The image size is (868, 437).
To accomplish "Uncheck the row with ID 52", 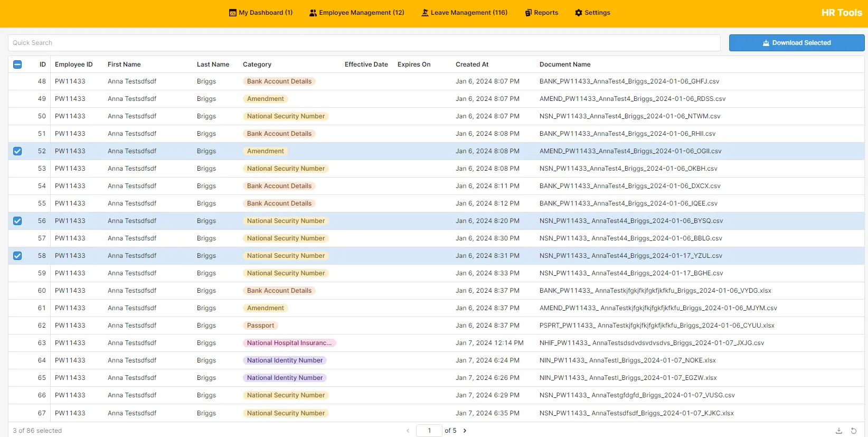I will tap(17, 151).
